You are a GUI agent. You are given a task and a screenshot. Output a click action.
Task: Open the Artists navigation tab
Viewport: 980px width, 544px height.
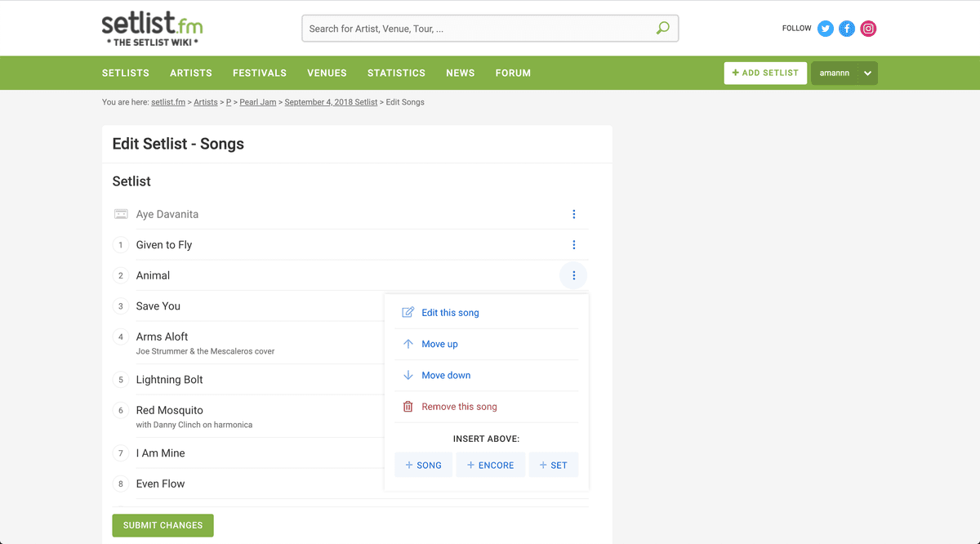(x=191, y=73)
